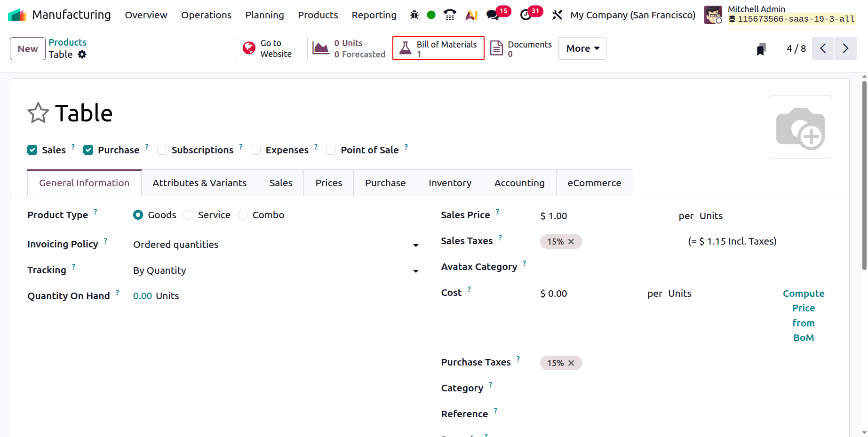Uncheck the Sales checkbox

pos(32,150)
